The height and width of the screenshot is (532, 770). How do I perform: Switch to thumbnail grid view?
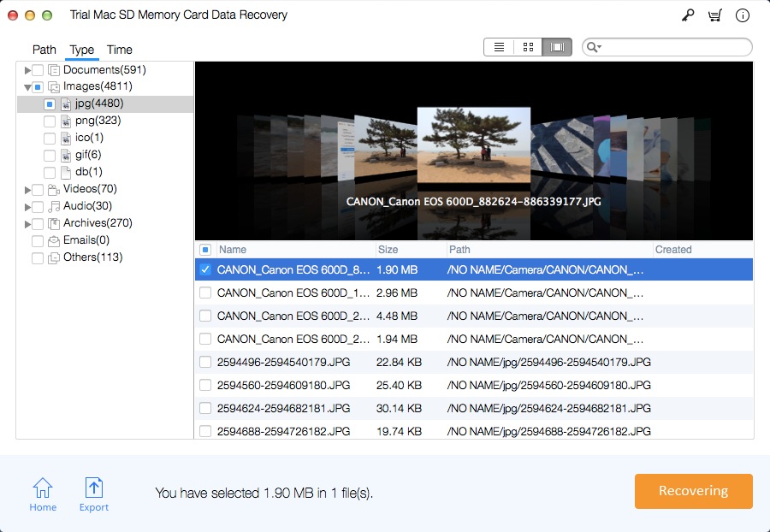coord(528,46)
